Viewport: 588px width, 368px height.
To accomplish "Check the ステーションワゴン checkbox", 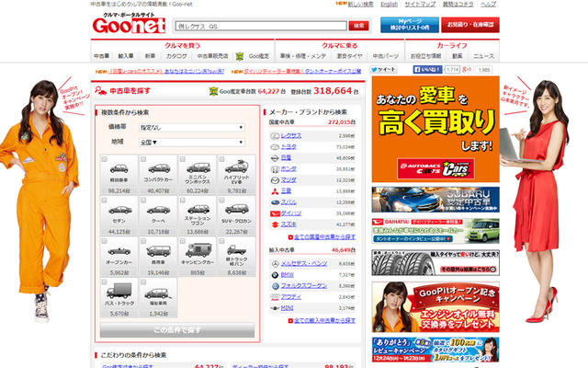I will pyautogui.click(x=183, y=201).
